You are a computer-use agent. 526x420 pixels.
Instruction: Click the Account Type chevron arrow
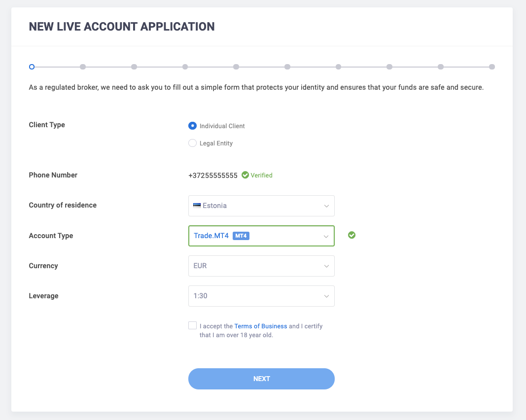coord(326,236)
